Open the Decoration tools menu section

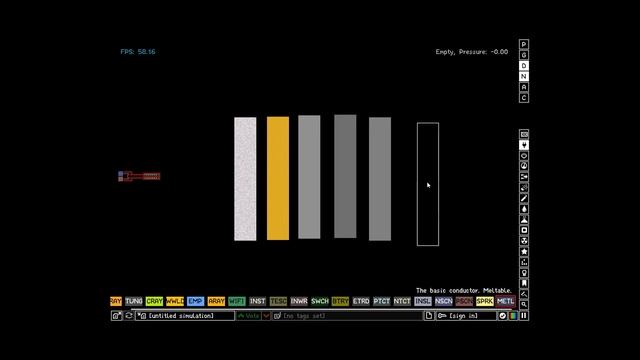click(524, 294)
